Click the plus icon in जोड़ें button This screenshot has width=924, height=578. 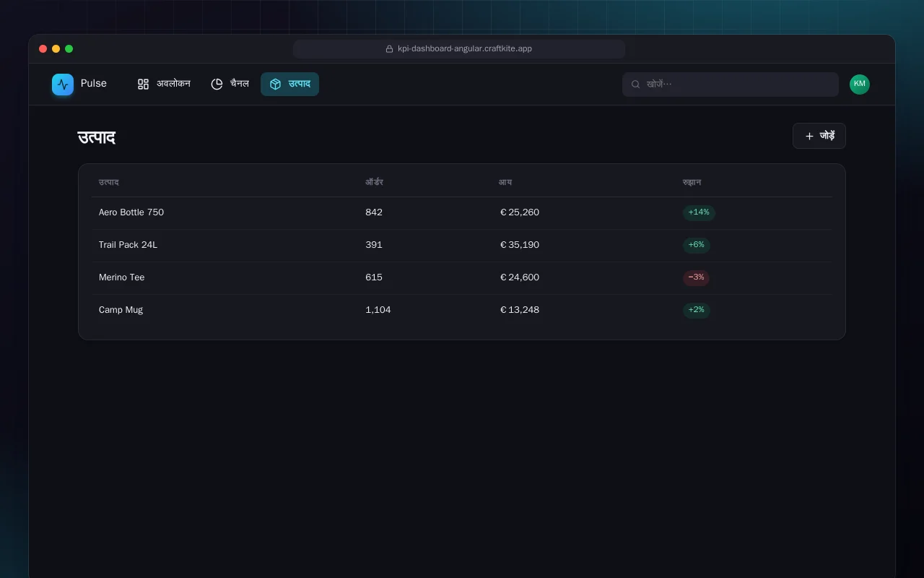tap(809, 136)
